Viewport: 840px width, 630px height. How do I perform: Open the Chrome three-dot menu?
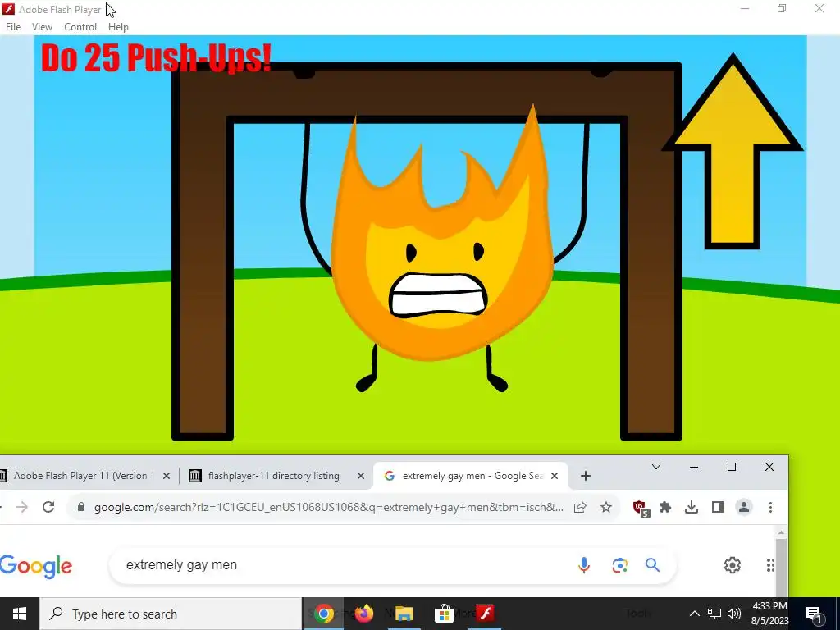point(770,507)
